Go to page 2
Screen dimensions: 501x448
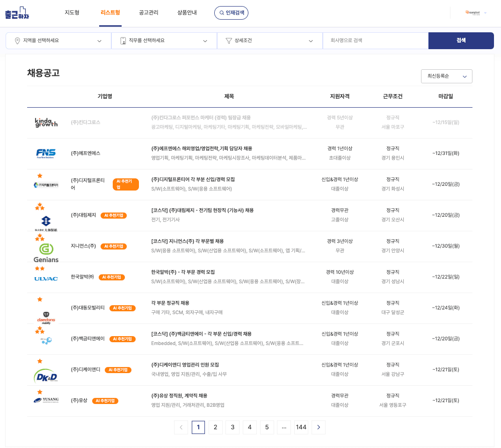(x=215, y=427)
